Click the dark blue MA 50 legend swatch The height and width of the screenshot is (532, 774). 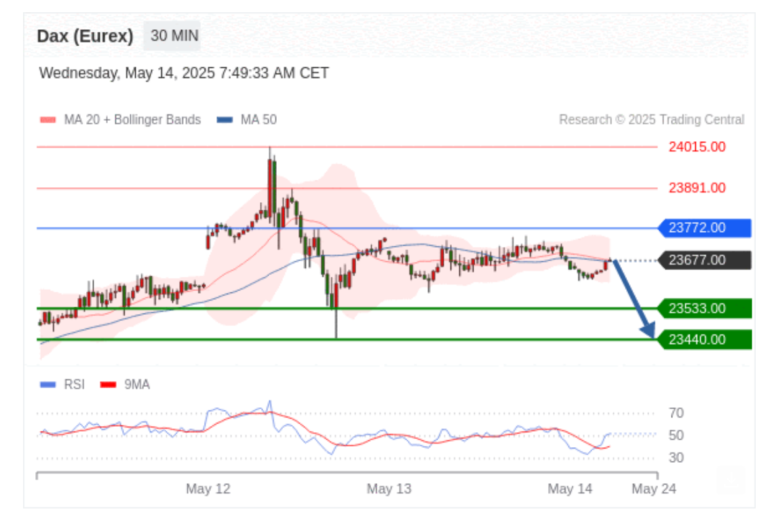pyautogui.click(x=225, y=119)
